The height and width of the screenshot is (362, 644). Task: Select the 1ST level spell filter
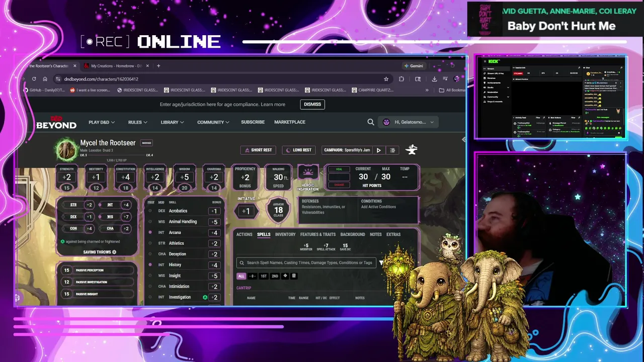point(263,276)
